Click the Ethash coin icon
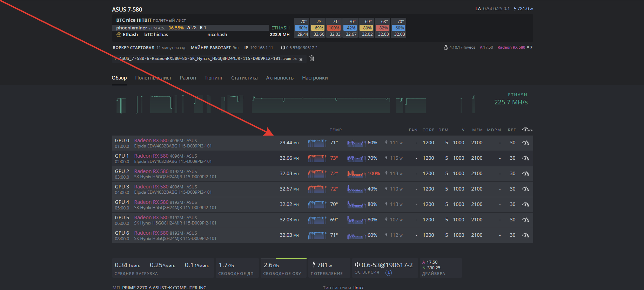The width and height of the screenshot is (644, 290). click(x=119, y=35)
